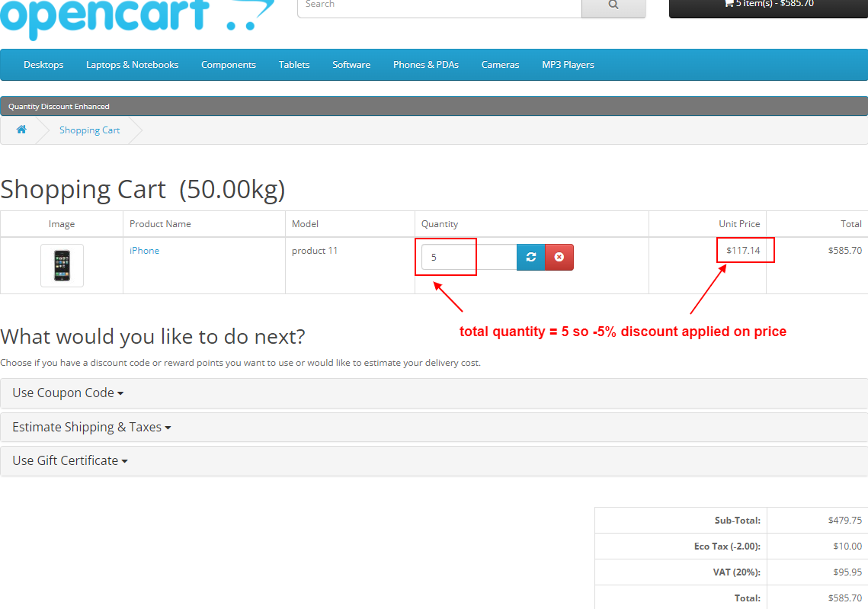868x609 pixels.
Task: Open the Cameras menu
Action: tap(500, 65)
